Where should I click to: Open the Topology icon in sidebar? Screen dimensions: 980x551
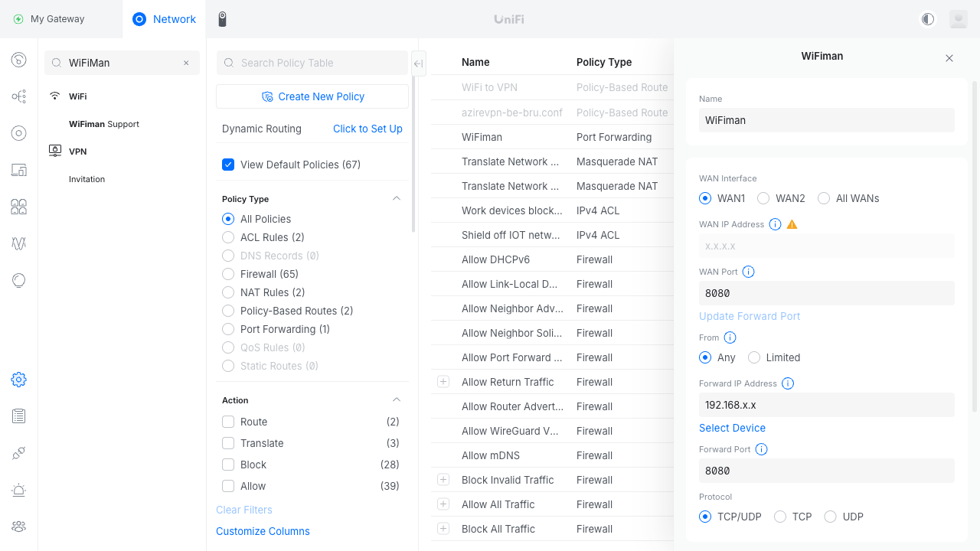point(19,96)
